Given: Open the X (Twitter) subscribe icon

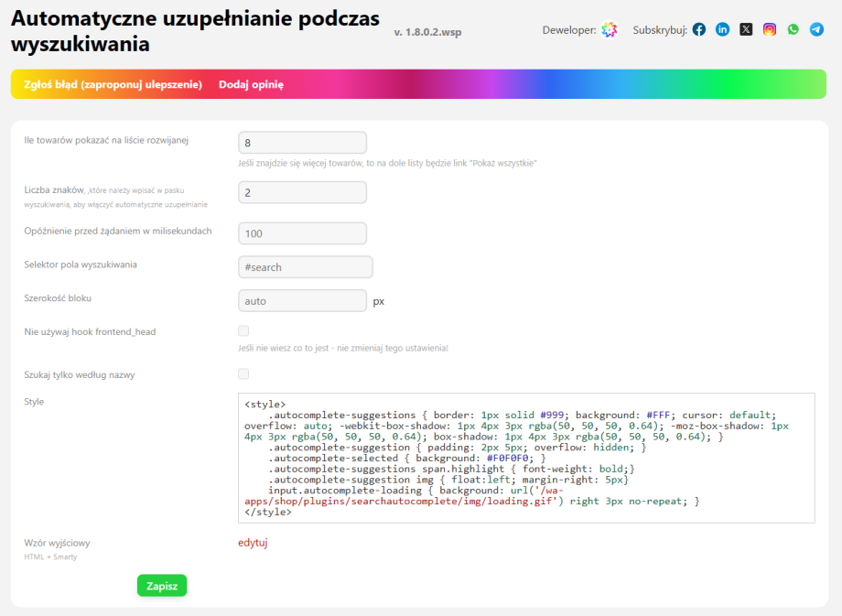Looking at the screenshot, I should (x=746, y=30).
